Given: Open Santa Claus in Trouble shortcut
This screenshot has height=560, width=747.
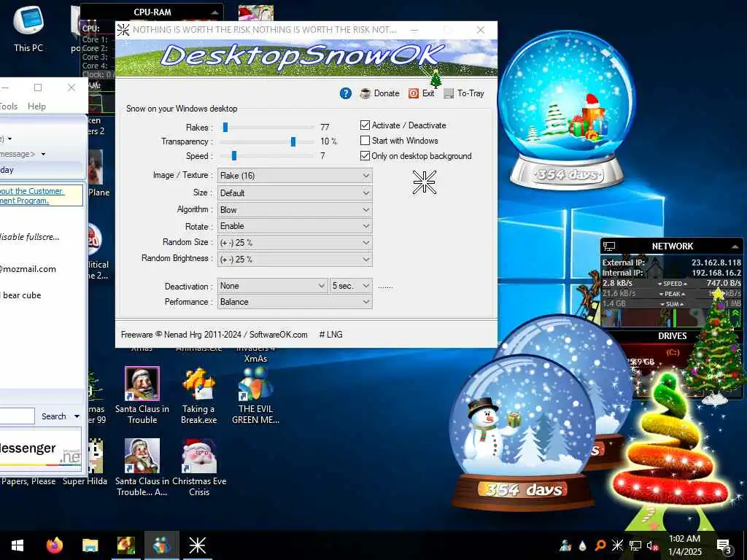Looking at the screenshot, I should point(142,395).
